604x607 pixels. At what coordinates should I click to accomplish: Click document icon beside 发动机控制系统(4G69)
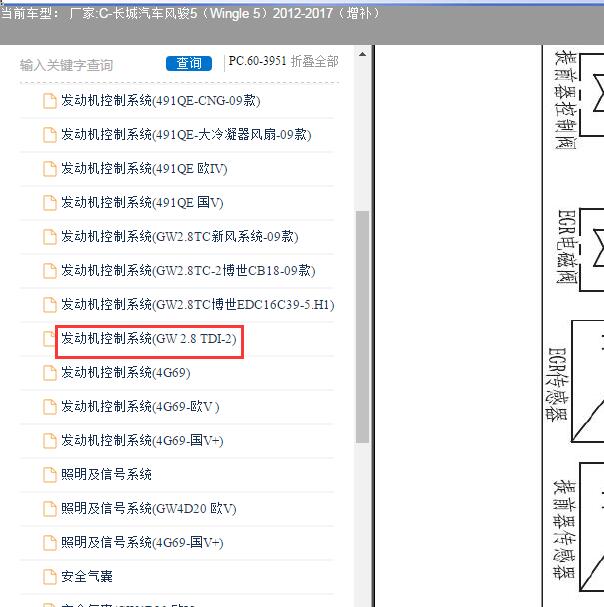[50, 374]
